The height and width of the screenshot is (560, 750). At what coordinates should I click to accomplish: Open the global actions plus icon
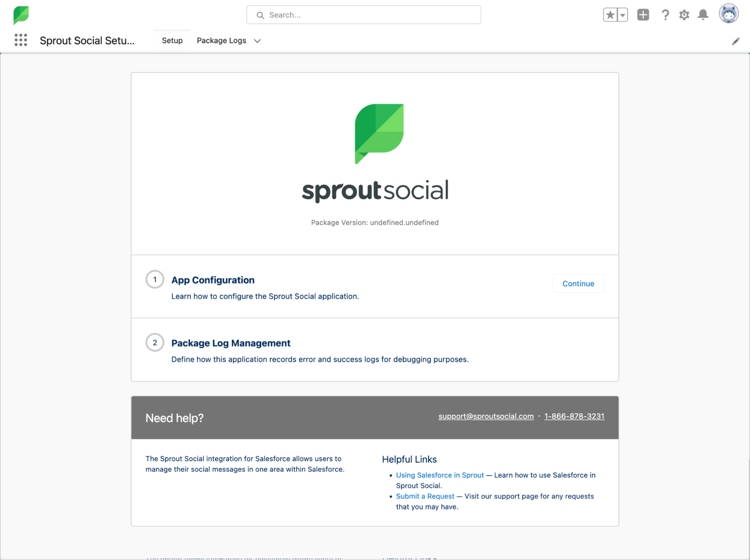coord(643,15)
